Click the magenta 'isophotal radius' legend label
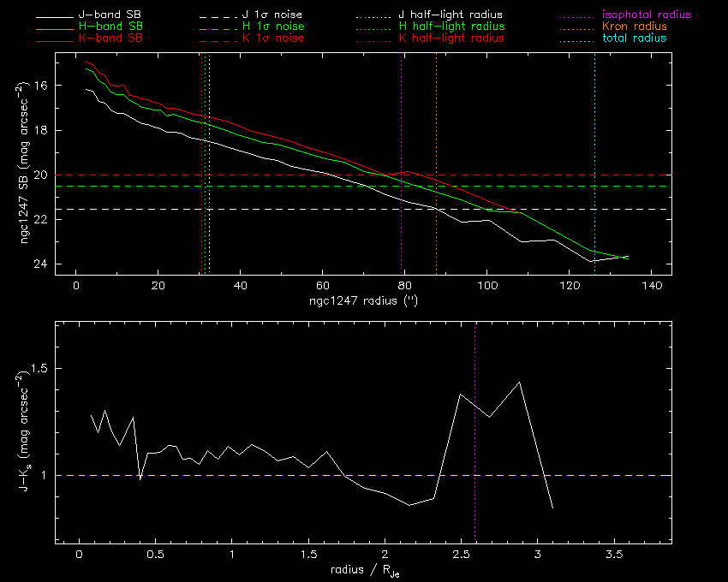Viewport: 728px width, 582px height. pyautogui.click(x=647, y=15)
